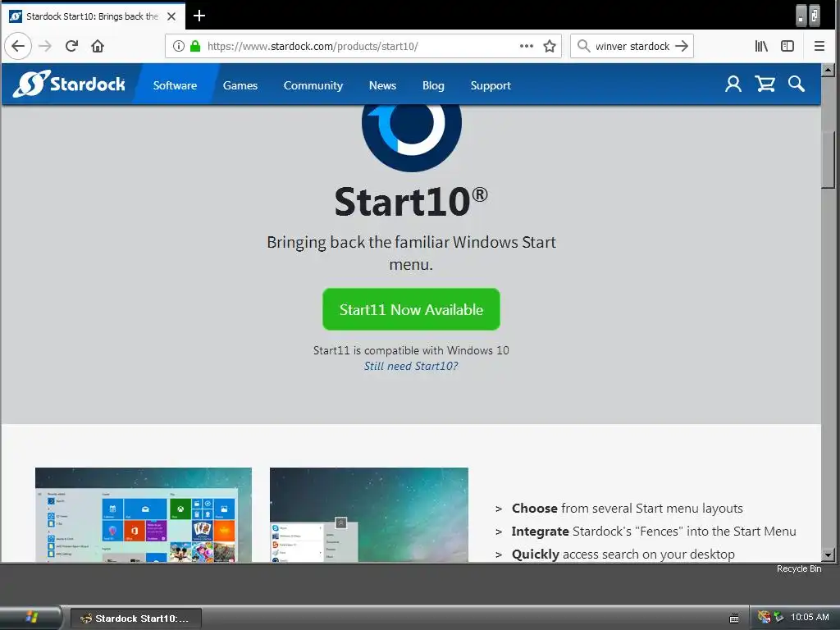Click the 'winver stardock' search field
840x630 pixels.
point(632,46)
